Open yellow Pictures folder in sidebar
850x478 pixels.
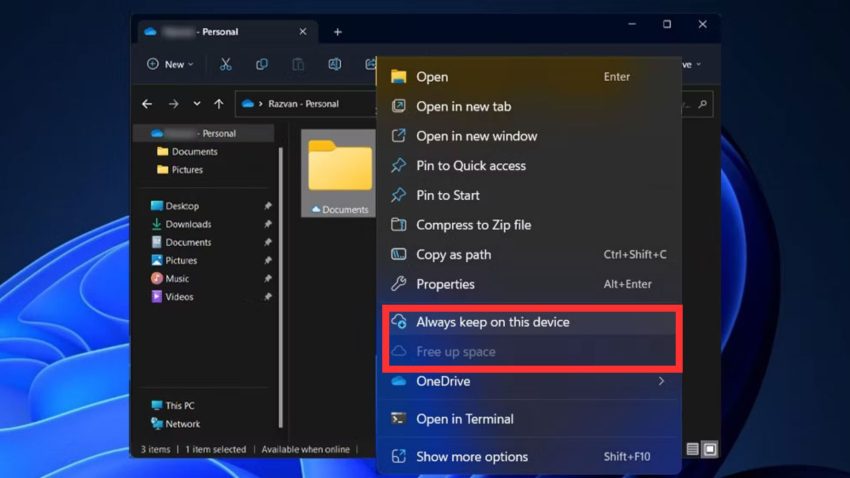[x=180, y=170]
